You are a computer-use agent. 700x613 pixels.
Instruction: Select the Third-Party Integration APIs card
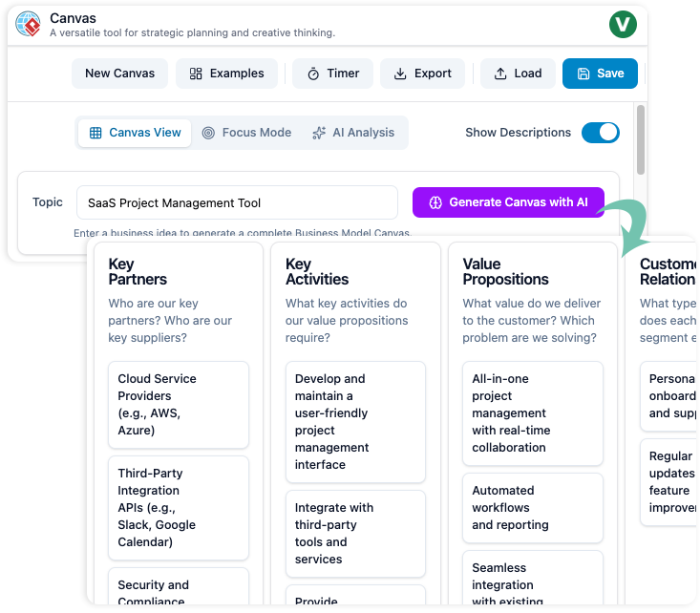[x=178, y=507]
